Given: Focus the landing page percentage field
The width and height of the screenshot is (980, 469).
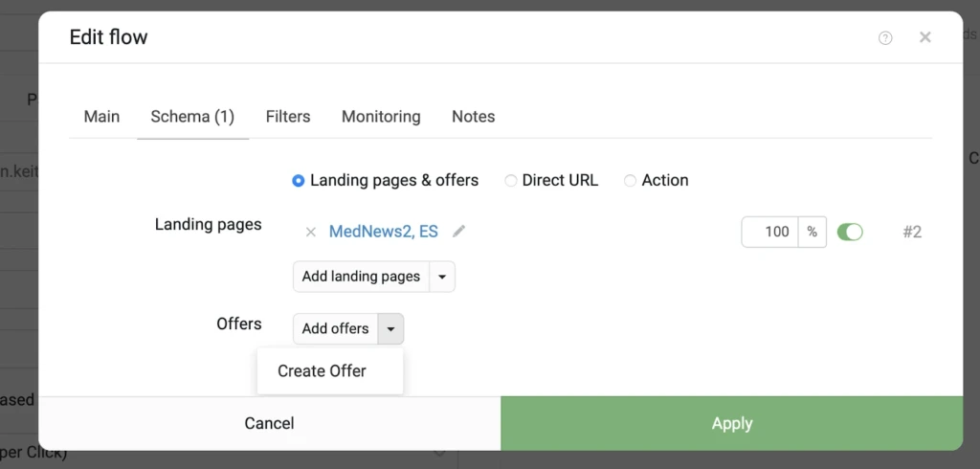Looking at the screenshot, I should [770, 232].
